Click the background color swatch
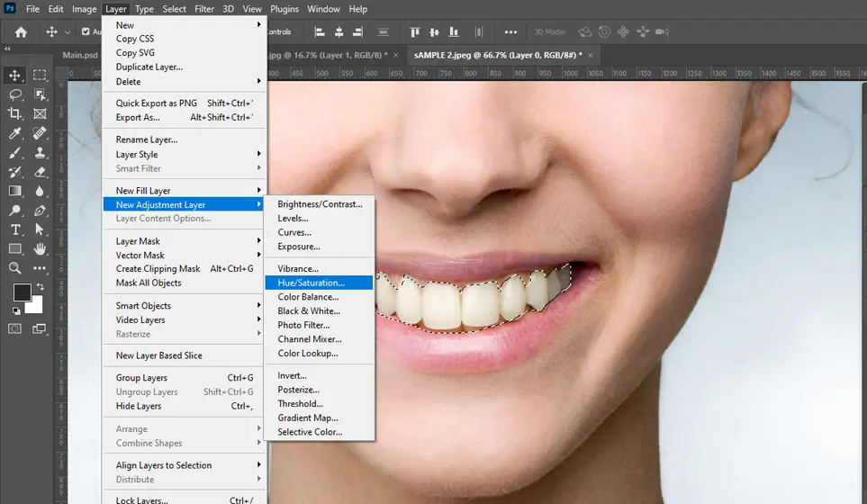This screenshot has height=504, width=867. click(x=35, y=305)
